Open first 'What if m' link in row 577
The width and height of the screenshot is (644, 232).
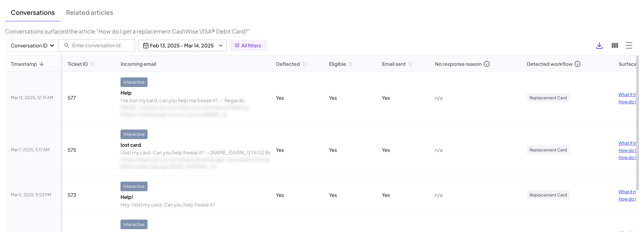[627, 94]
